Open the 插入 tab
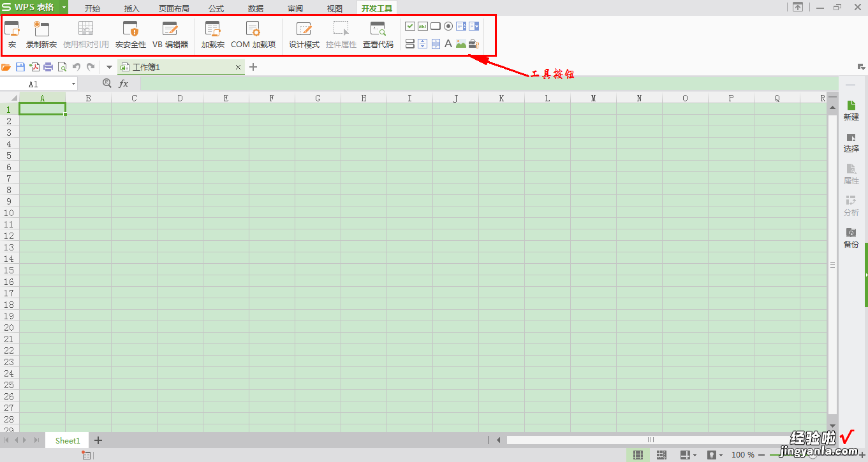This screenshot has height=462, width=868. [x=132, y=8]
